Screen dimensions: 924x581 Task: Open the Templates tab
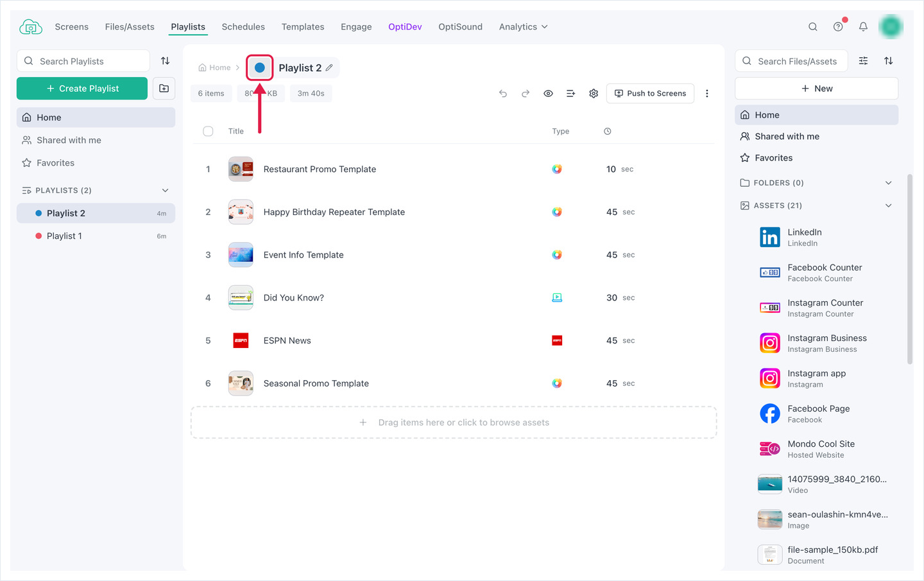point(303,27)
